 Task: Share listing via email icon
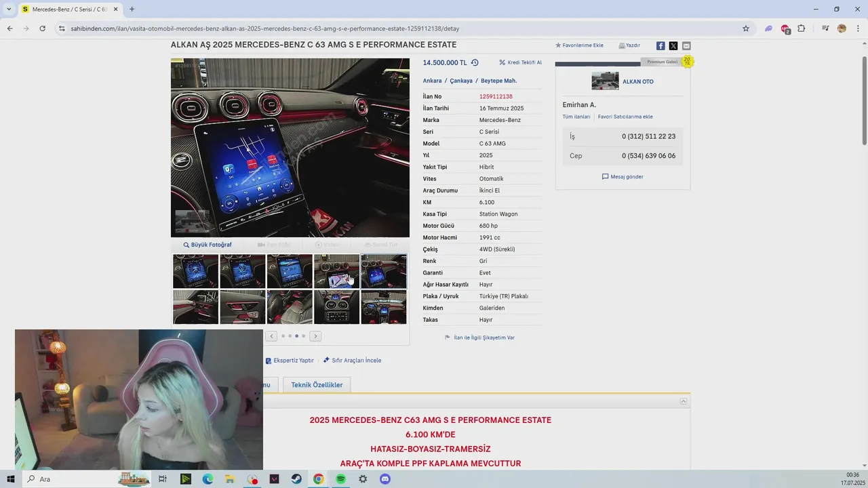pos(686,45)
